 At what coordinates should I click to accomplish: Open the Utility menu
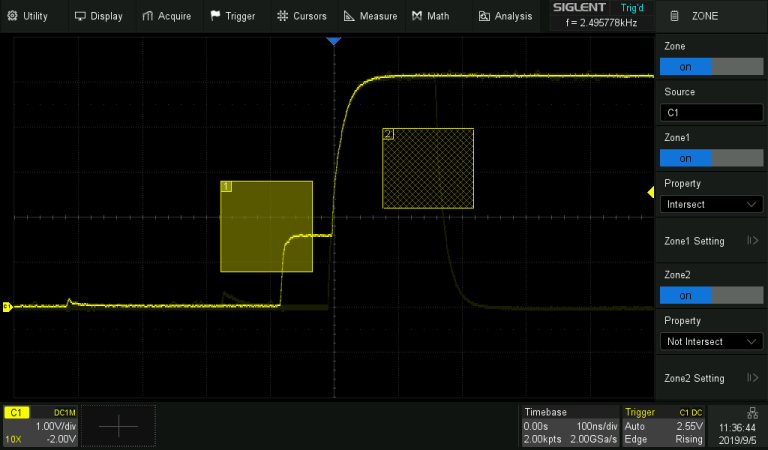28,16
